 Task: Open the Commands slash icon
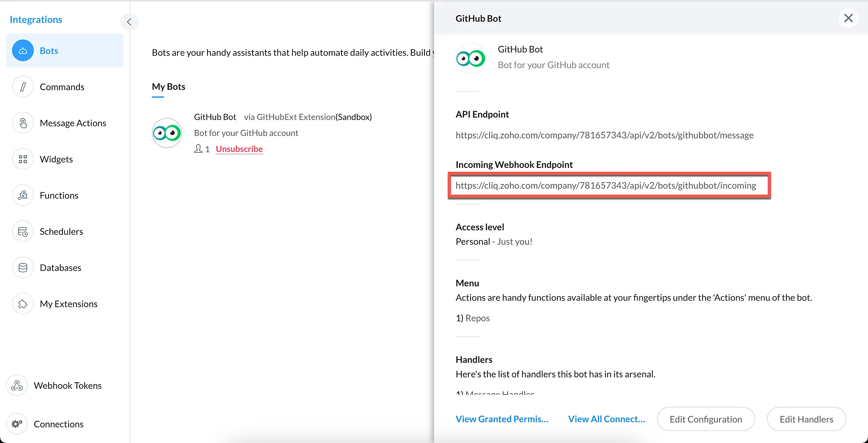[x=23, y=87]
